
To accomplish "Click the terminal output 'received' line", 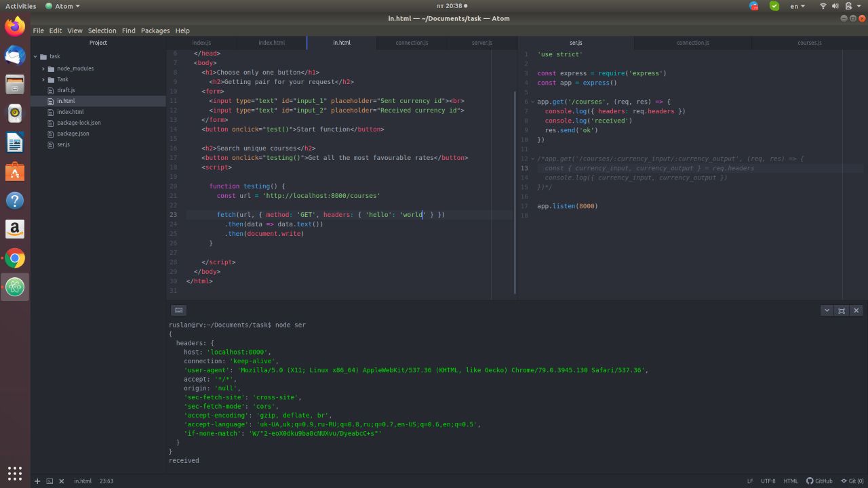I will pyautogui.click(x=184, y=461).
